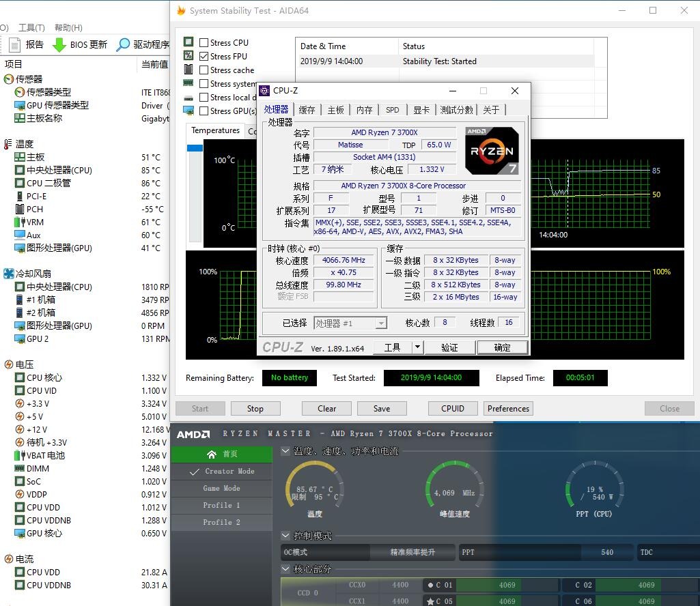Viewport: 700px width, 606px height.
Task: Collapse the 温度、速度、功率和电流 section
Action: (285, 451)
